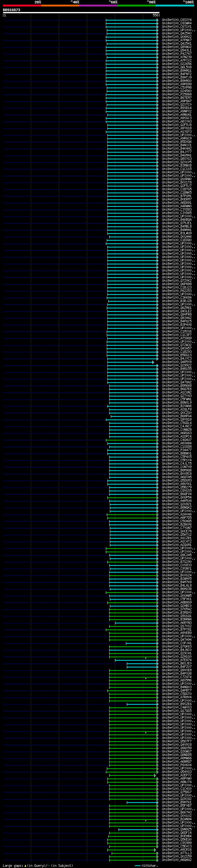This screenshot has height=868, width=197.
Task: Open entry UniRef100_B4K4H2
Action: [x=176, y=148]
